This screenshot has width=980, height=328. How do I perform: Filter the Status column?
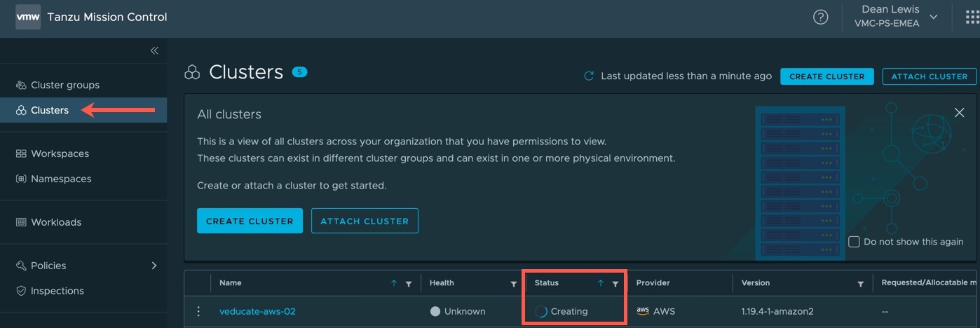click(615, 284)
